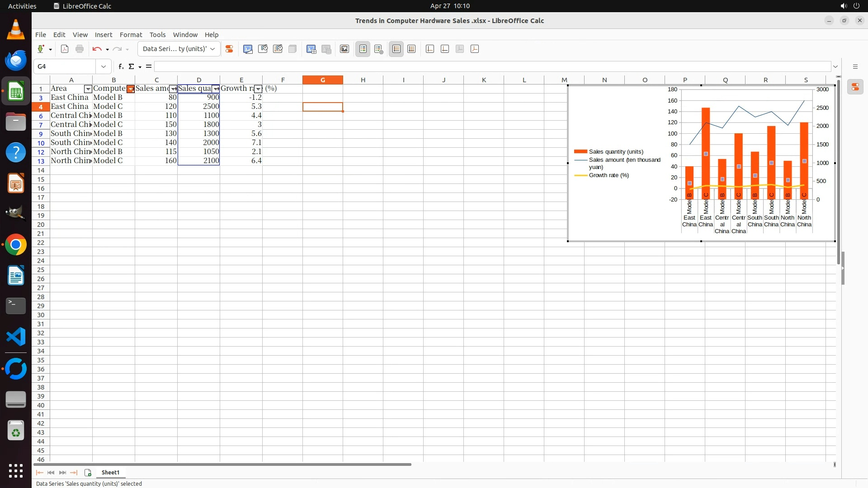This screenshot has height=488, width=868.
Task: Open the Data Ranges icon
Action: click(x=311, y=49)
